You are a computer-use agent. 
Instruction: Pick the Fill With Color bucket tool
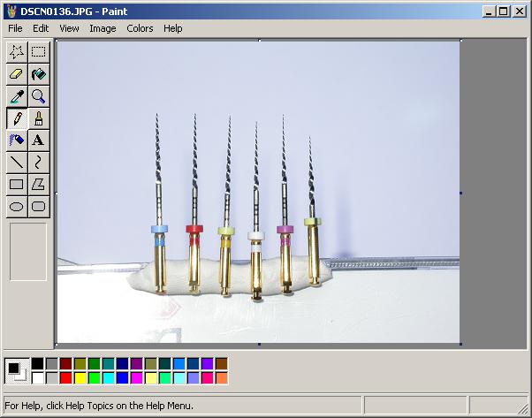coord(39,74)
